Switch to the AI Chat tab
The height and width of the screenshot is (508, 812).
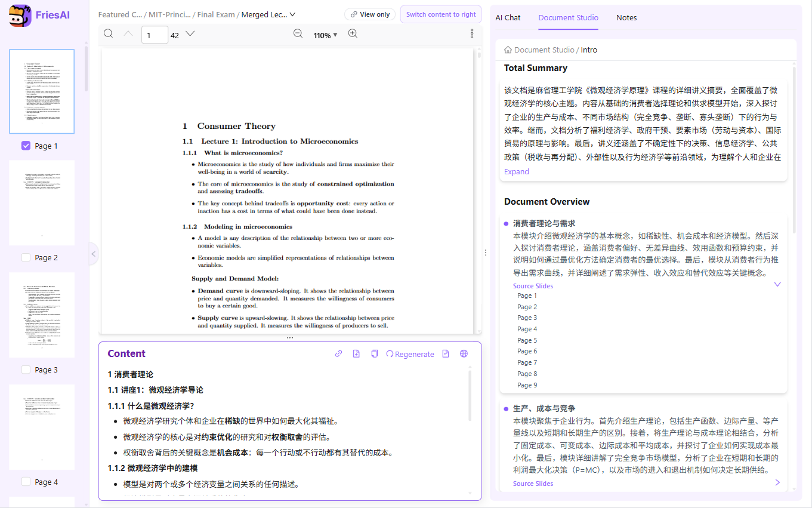point(508,18)
